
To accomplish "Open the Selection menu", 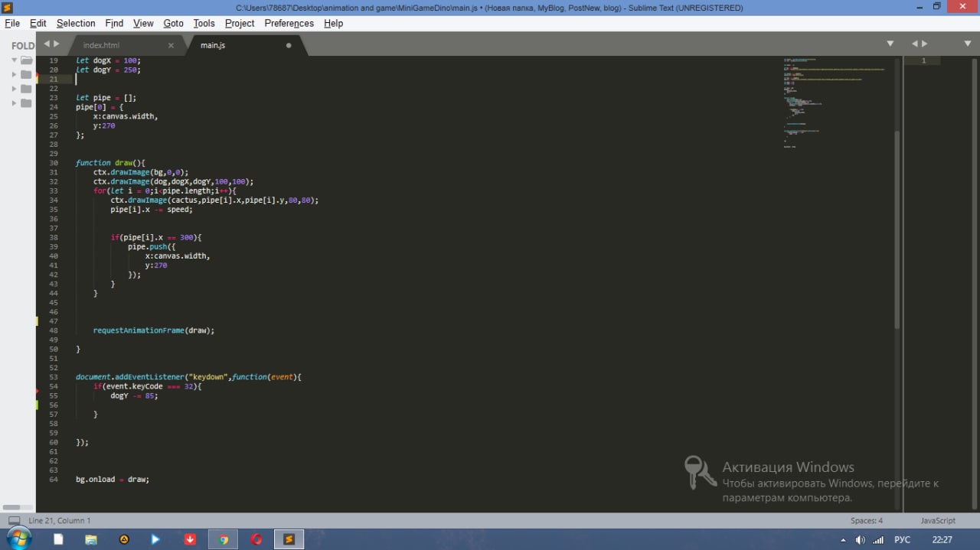I will click(x=76, y=23).
